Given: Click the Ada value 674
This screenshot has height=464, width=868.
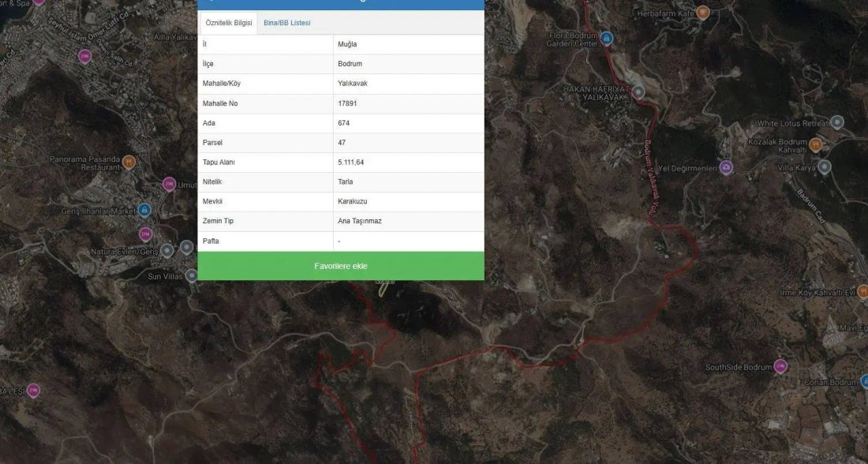Looking at the screenshot, I should point(344,123).
